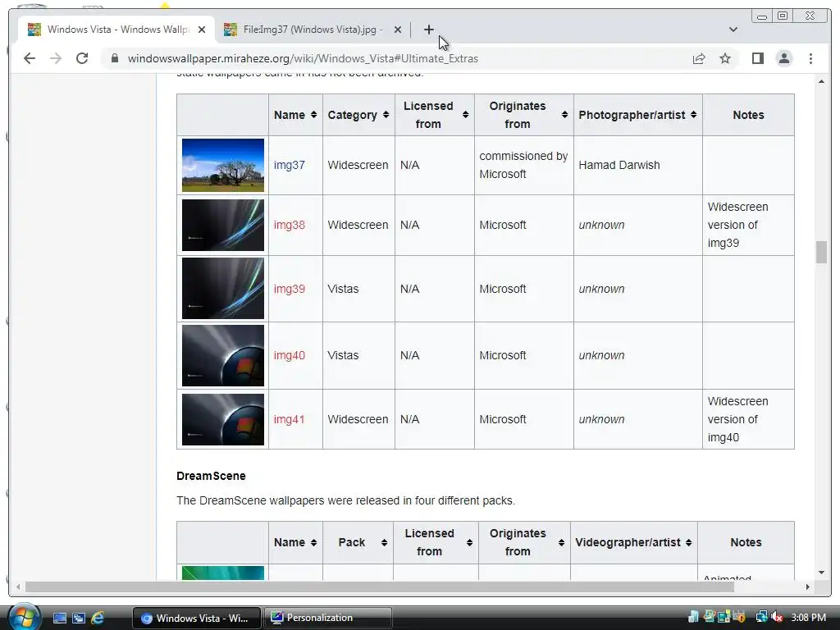
Task: Launch Internet Explorer from Quick Launch
Action: (98, 618)
